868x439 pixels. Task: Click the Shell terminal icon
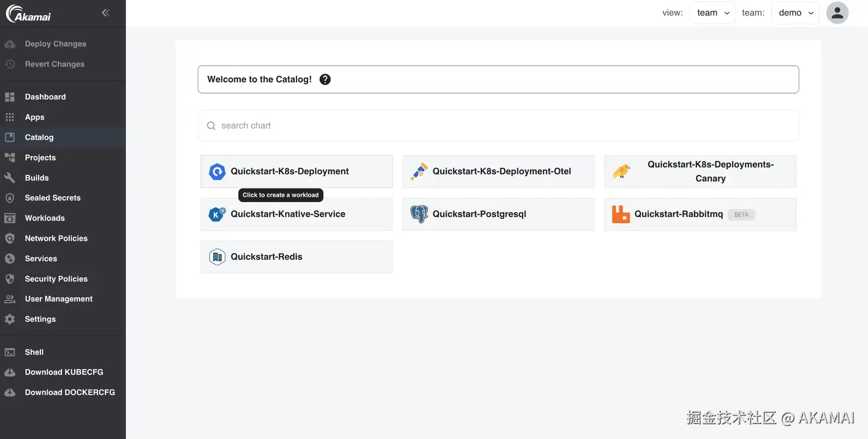tap(10, 352)
